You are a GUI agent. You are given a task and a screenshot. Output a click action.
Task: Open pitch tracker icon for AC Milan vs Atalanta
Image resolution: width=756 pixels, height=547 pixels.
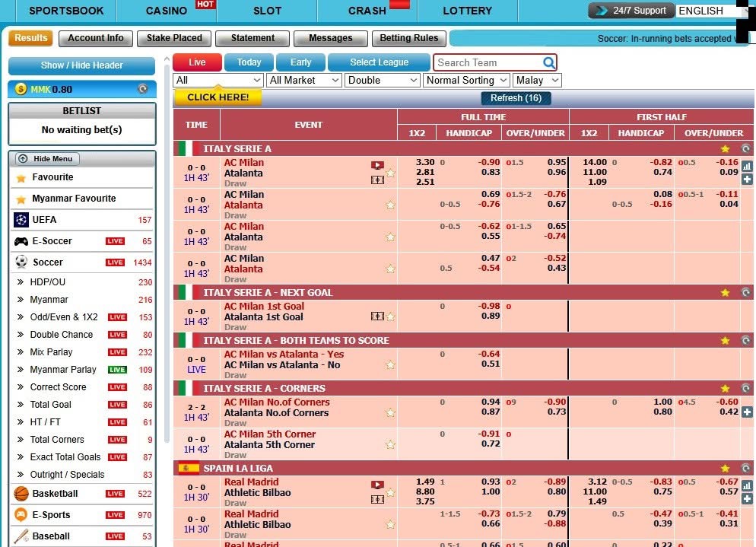(x=377, y=180)
